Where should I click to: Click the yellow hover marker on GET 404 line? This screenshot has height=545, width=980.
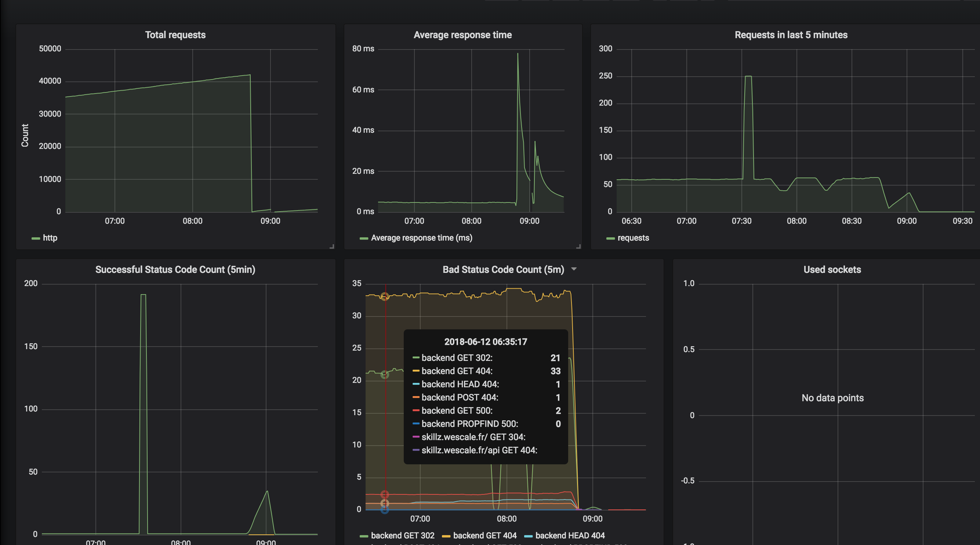point(385,296)
